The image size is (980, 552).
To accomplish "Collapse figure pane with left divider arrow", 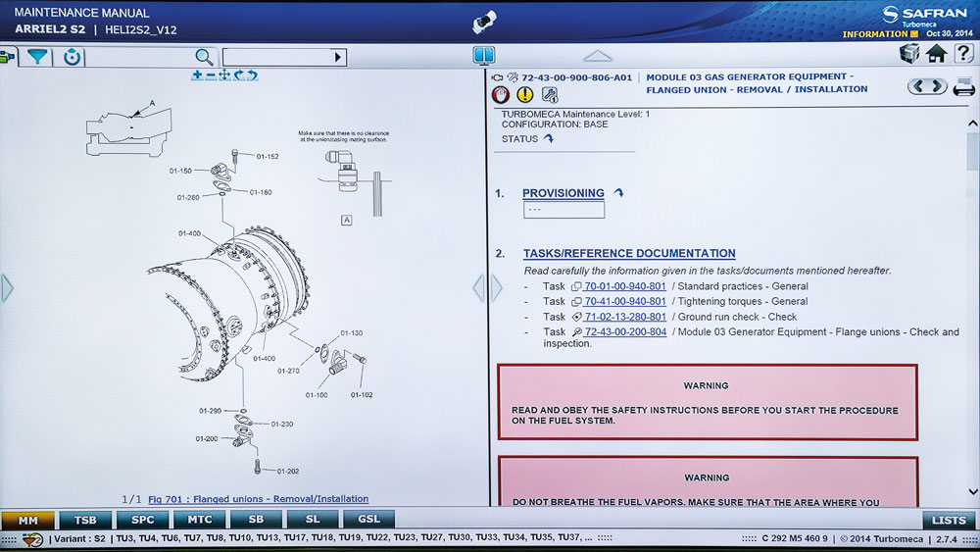I will 479,288.
